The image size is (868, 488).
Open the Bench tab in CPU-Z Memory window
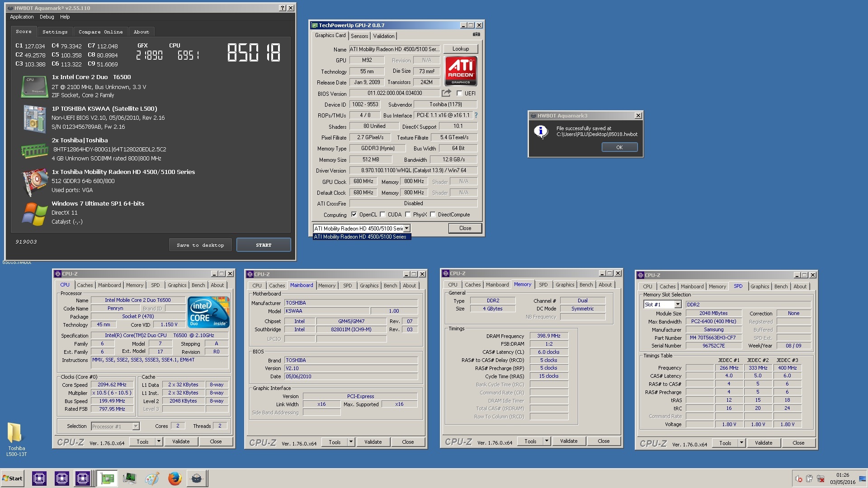pos(586,285)
